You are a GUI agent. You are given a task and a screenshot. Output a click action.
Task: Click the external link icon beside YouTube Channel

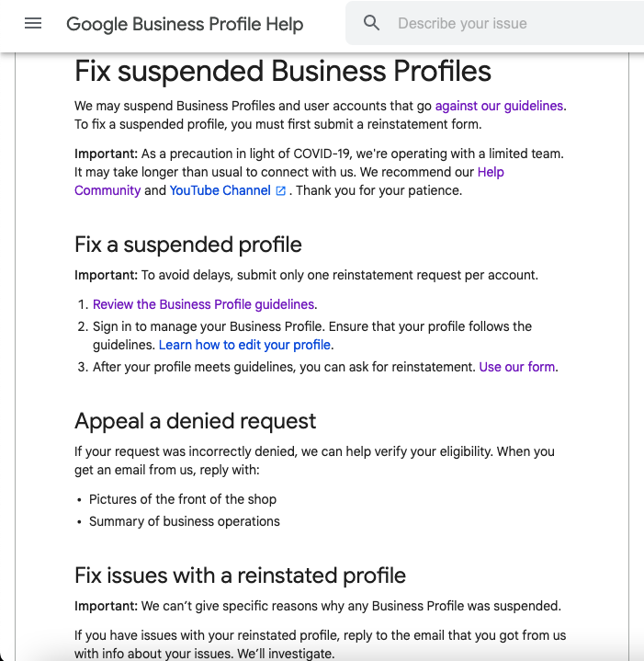pos(281,191)
